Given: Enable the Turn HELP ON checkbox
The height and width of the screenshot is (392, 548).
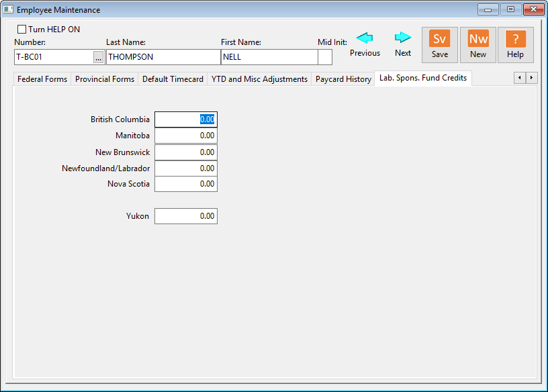Looking at the screenshot, I should click(22, 30).
